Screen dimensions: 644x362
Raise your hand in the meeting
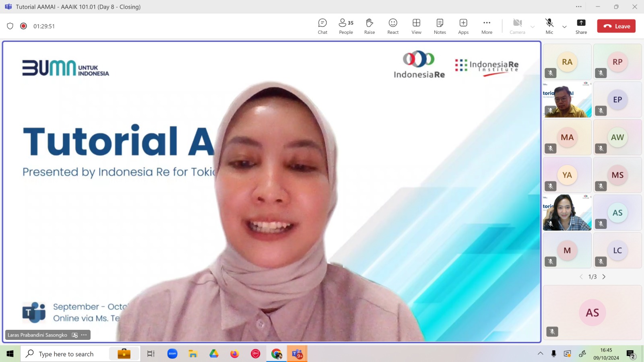point(369,27)
